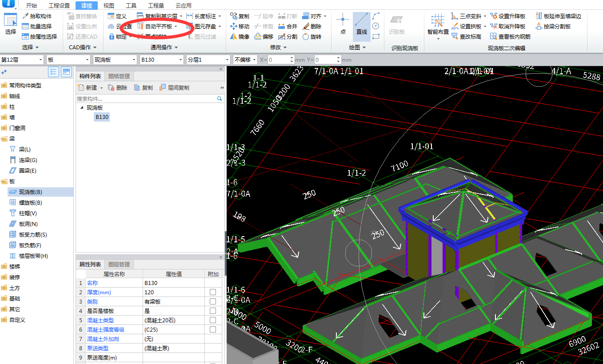Select the 拾取构件 pick component tool
Image resolution: width=603 pixels, height=364 pixels.
[x=37, y=16]
